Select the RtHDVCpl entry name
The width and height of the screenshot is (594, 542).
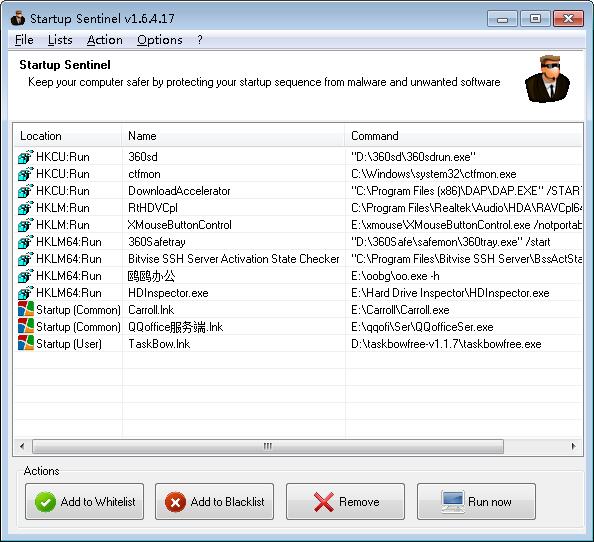pyautogui.click(x=153, y=208)
